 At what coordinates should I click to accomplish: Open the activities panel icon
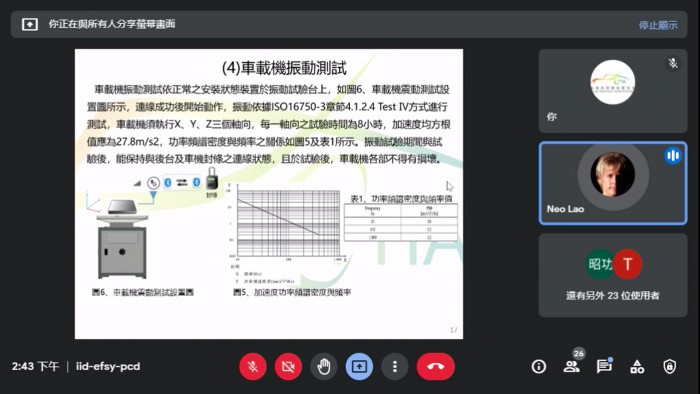[x=637, y=367]
